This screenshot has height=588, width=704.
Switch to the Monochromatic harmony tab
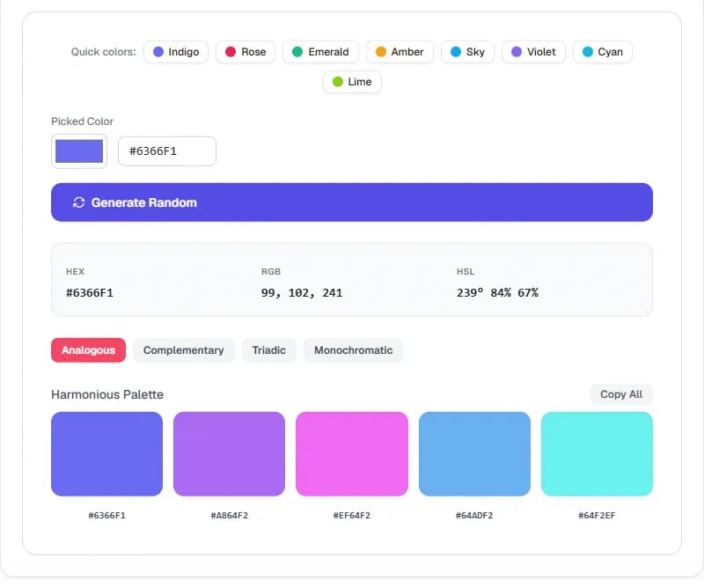(x=354, y=350)
